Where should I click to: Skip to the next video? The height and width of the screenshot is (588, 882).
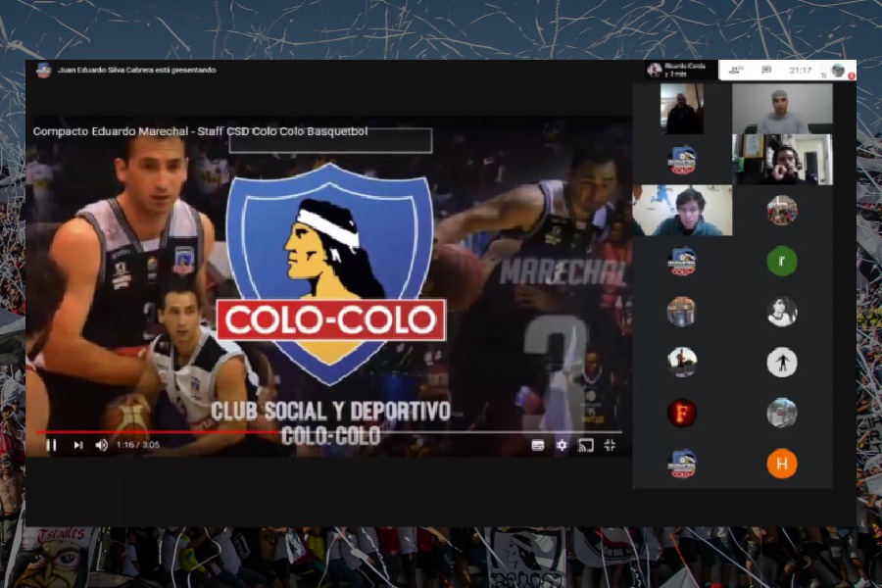78,445
